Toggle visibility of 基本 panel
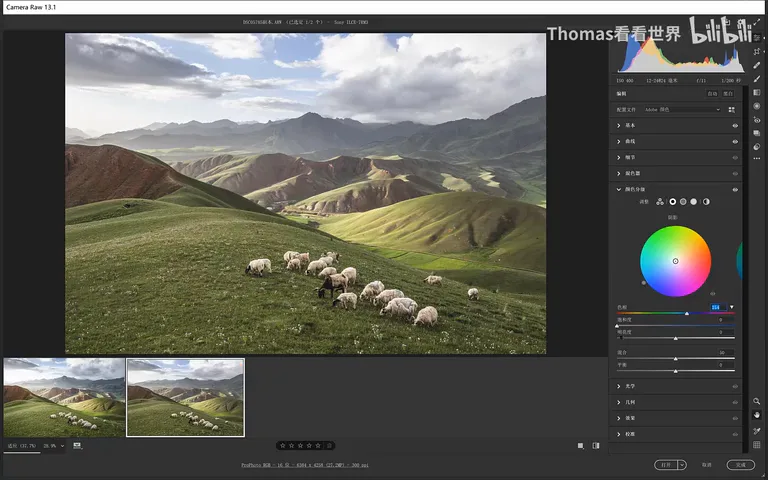This screenshot has width=768, height=480. coord(735,126)
